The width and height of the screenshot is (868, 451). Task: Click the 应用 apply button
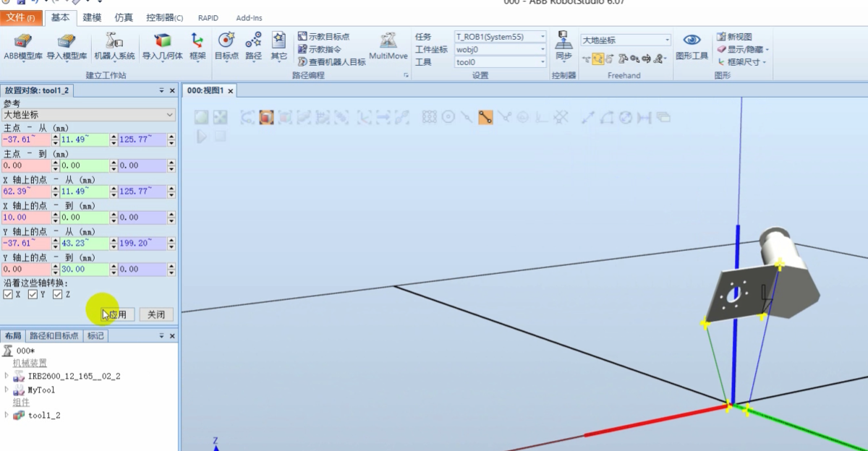pyautogui.click(x=116, y=314)
